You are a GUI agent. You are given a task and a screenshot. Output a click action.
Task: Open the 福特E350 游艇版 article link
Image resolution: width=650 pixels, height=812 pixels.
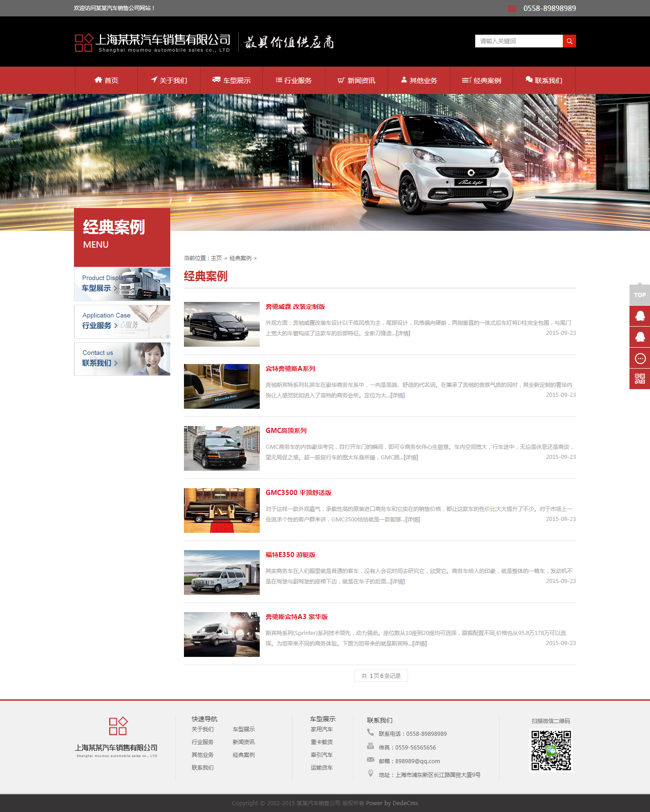[x=290, y=555]
